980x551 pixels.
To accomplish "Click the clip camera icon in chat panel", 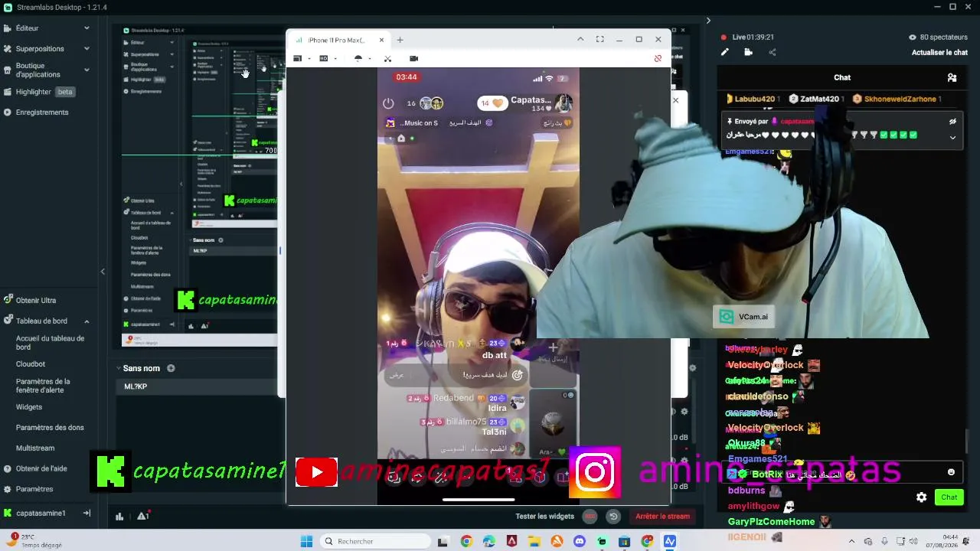I will (748, 52).
